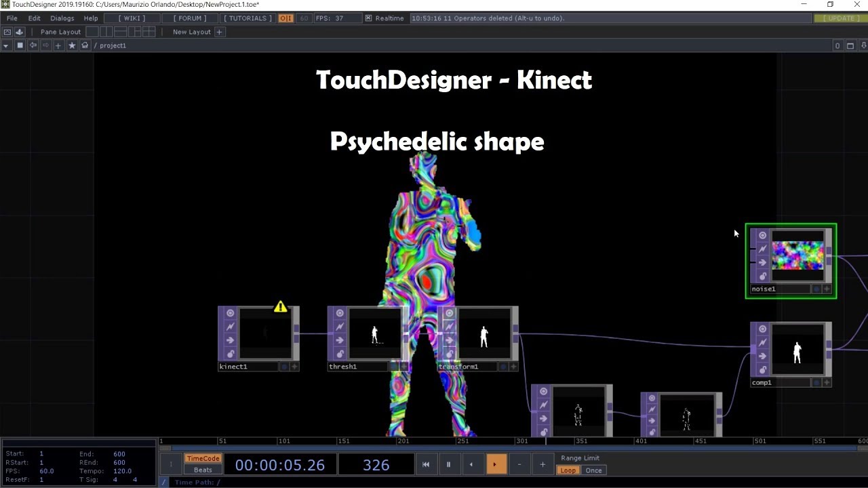The width and height of the screenshot is (868, 488).
Task: Play the timeline in reverse
Action: (x=471, y=464)
